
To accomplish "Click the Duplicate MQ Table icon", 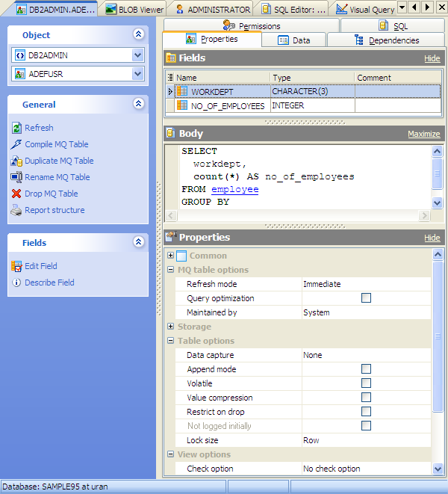I will tap(16, 161).
